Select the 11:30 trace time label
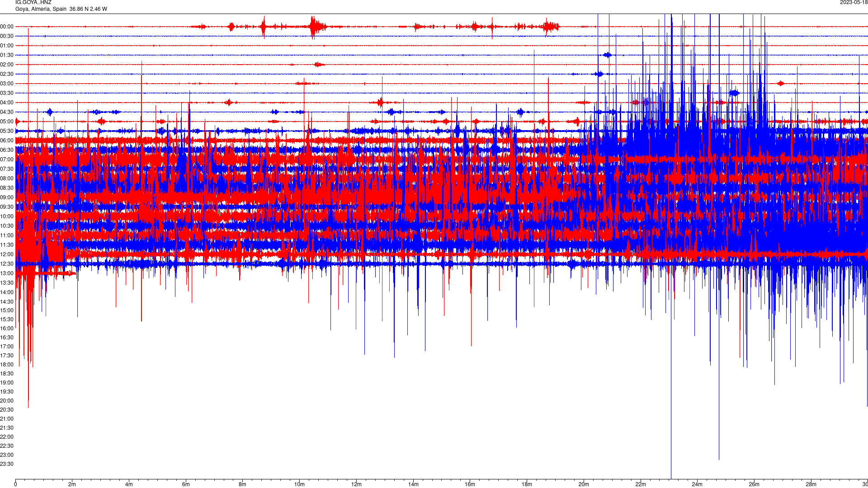The height and width of the screenshot is (488, 868). [x=7, y=245]
